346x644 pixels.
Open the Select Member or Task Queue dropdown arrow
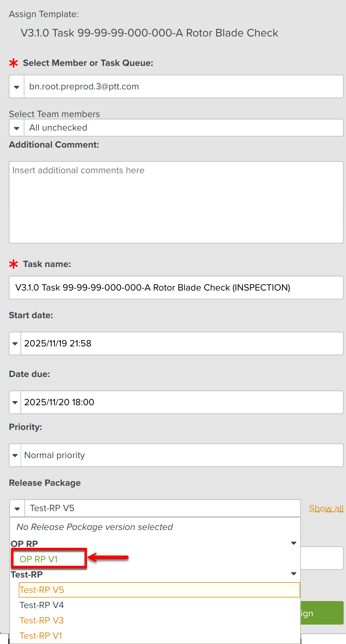17,87
